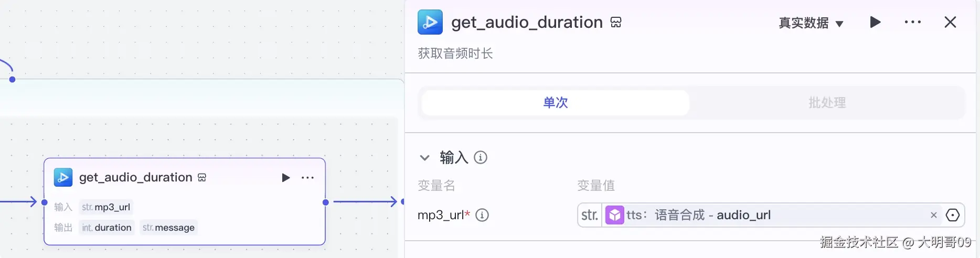Click the node's right output connection port
This screenshot has height=258, width=980.
click(x=326, y=202)
